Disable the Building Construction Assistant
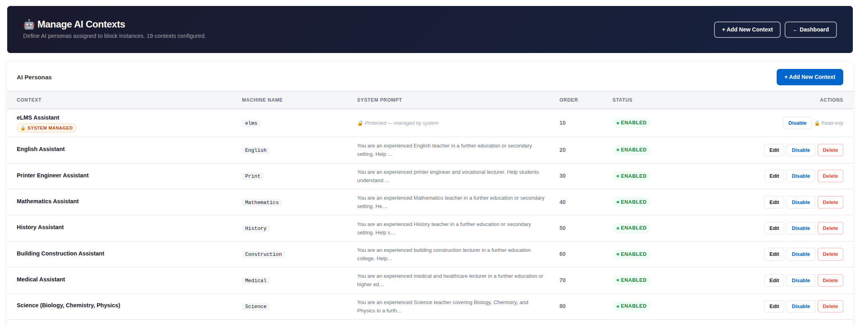868x326 pixels. pos(801,254)
